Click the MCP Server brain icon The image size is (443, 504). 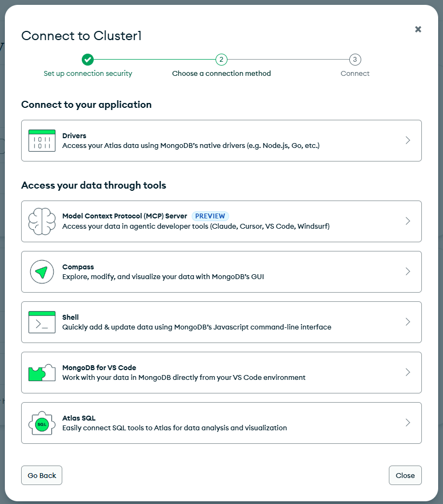click(42, 221)
